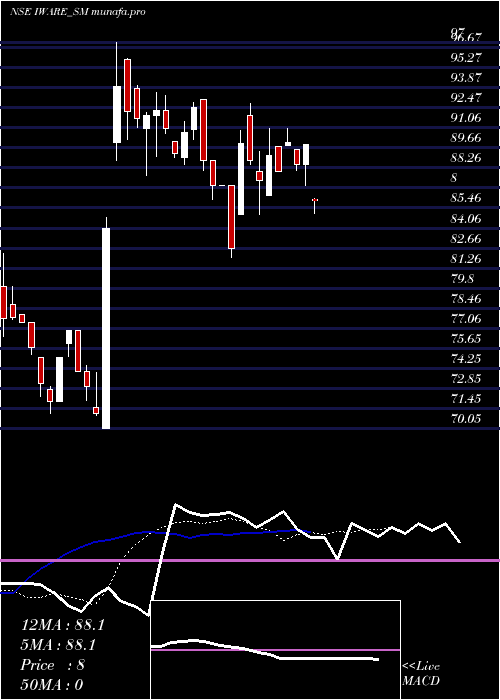Image resolution: width=500 pixels, height=700 pixels.
Task: Click the 75.65 price axis label
Action: (x=466, y=339)
